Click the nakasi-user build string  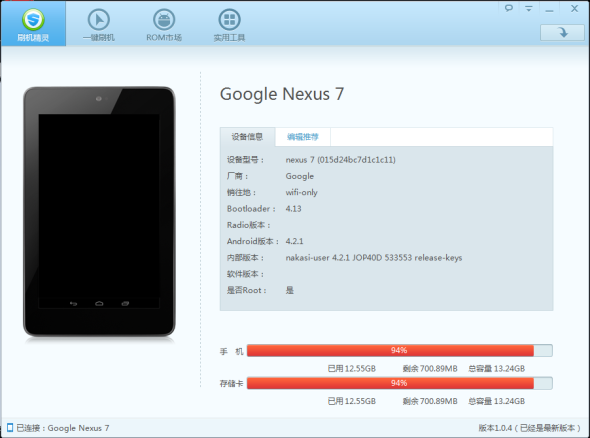pyautogui.click(x=374, y=258)
